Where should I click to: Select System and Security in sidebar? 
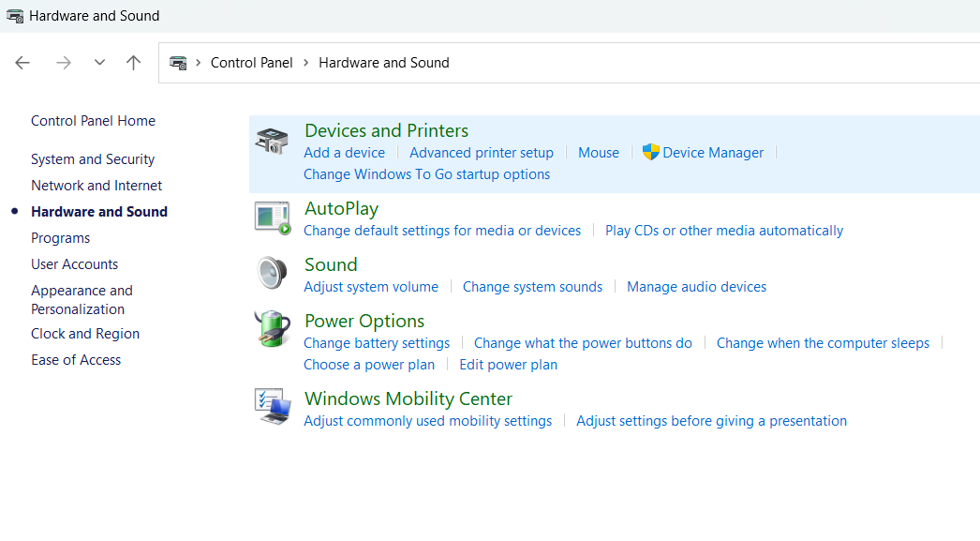[x=93, y=159]
